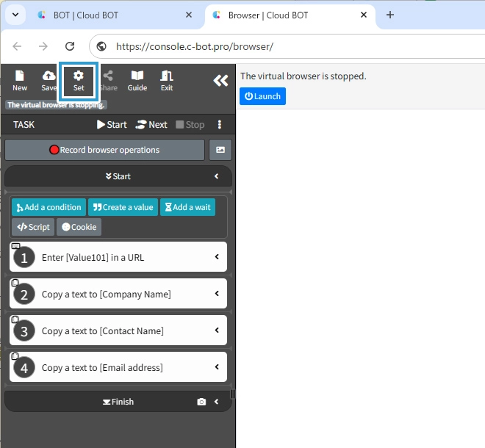Open Set gear settings
The width and height of the screenshot is (485, 448).
79,80
